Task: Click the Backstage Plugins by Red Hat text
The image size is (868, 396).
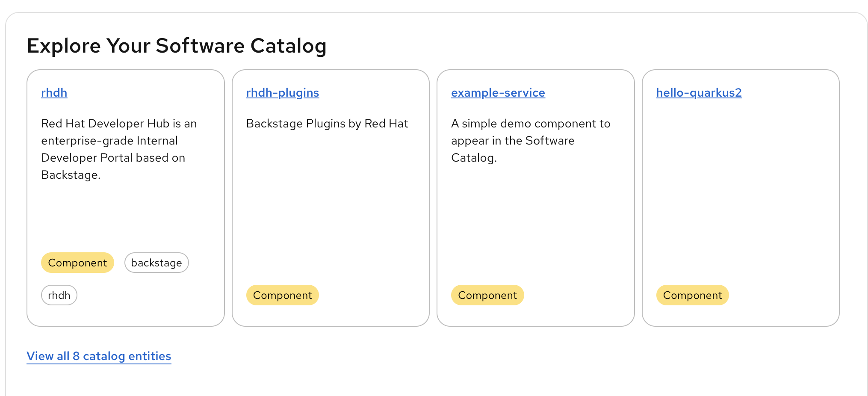Action: [327, 124]
